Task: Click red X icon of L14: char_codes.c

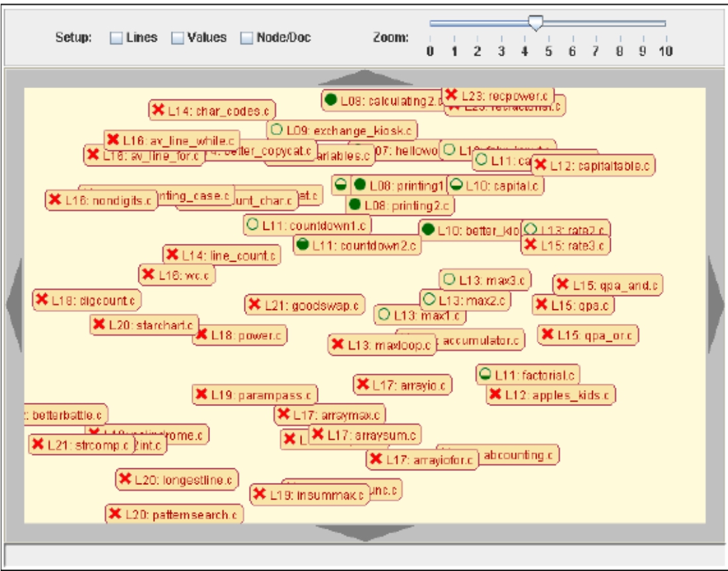Action: (x=158, y=110)
